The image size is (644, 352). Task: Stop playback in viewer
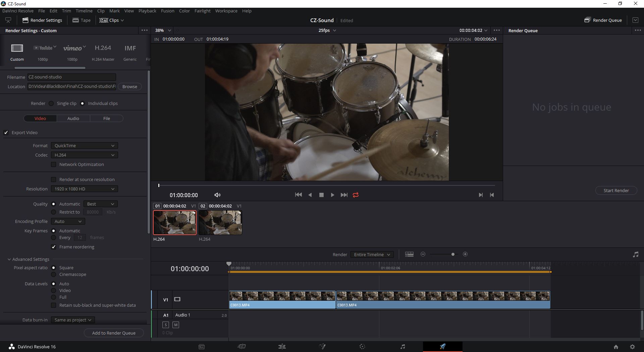[x=321, y=195]
